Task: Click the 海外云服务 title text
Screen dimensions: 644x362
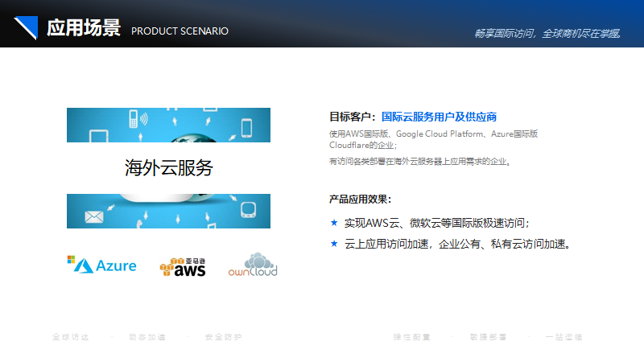Action: 168,168
